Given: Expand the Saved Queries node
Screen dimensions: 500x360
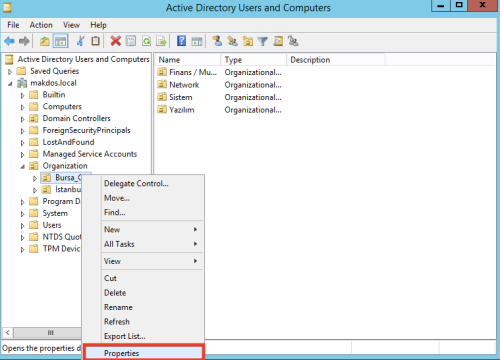Looking at the screenshot, I should (x=10, y=72).
